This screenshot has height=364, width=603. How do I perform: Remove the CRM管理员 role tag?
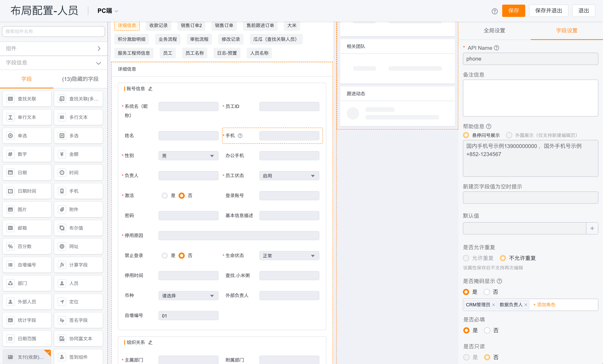pos(493,305)
